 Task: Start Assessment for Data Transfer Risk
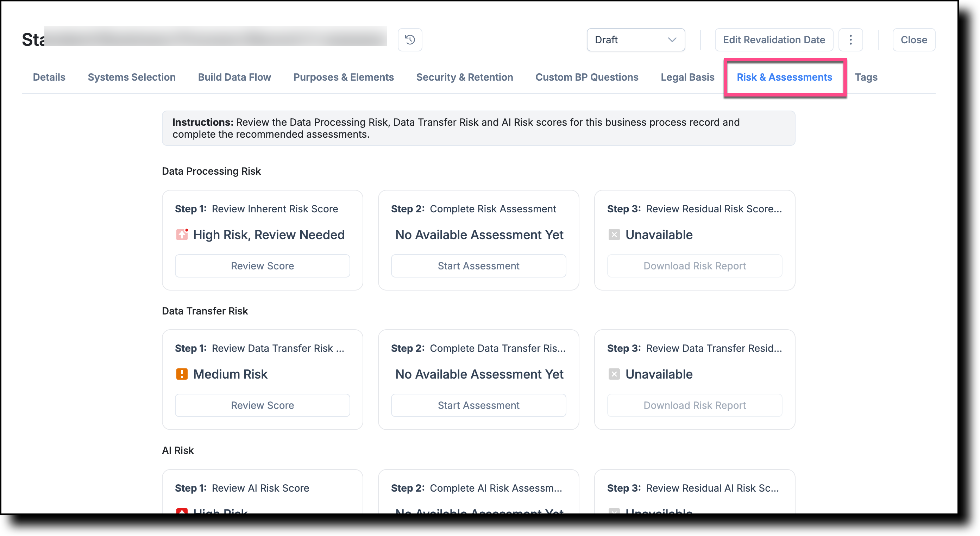479,405
